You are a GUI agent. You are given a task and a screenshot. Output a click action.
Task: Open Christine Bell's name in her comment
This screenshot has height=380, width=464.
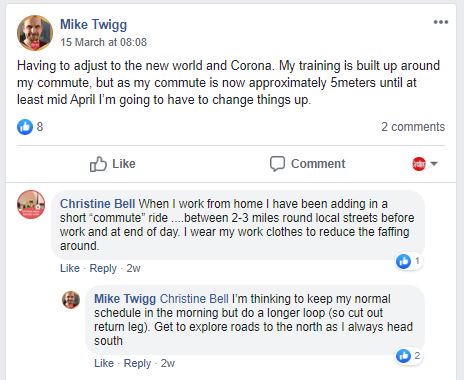[97, 204]
